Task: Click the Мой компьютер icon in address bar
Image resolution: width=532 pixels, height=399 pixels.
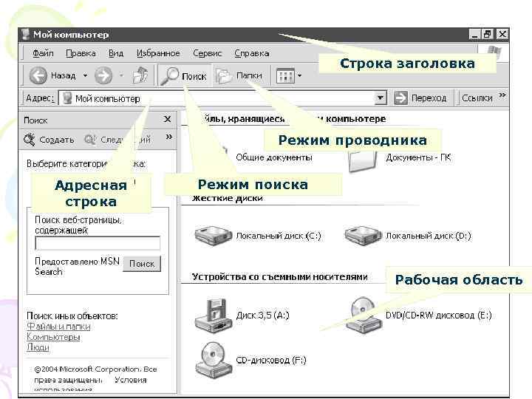Action: pyautogui.click(x=67, y=98)
